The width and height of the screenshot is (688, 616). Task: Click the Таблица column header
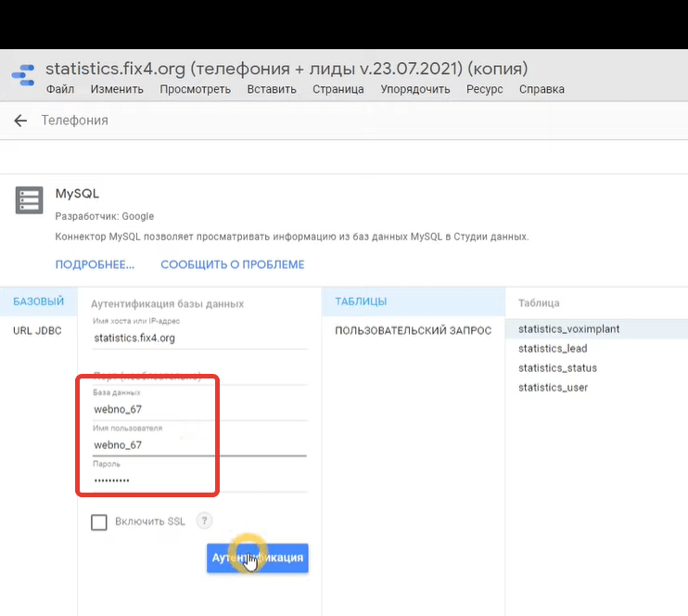pyautogui.click(x=539, y=303)
